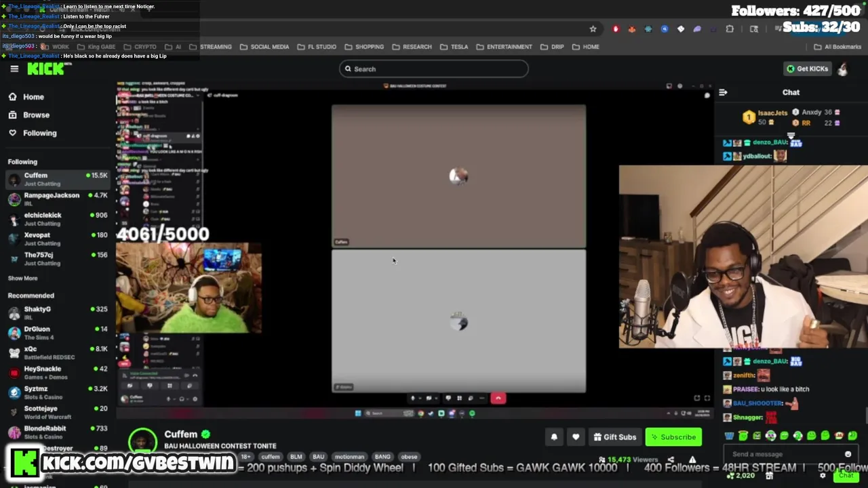868x488 pixels.
Task: Click the xQc channel avatar
Action: click(14, 352)
